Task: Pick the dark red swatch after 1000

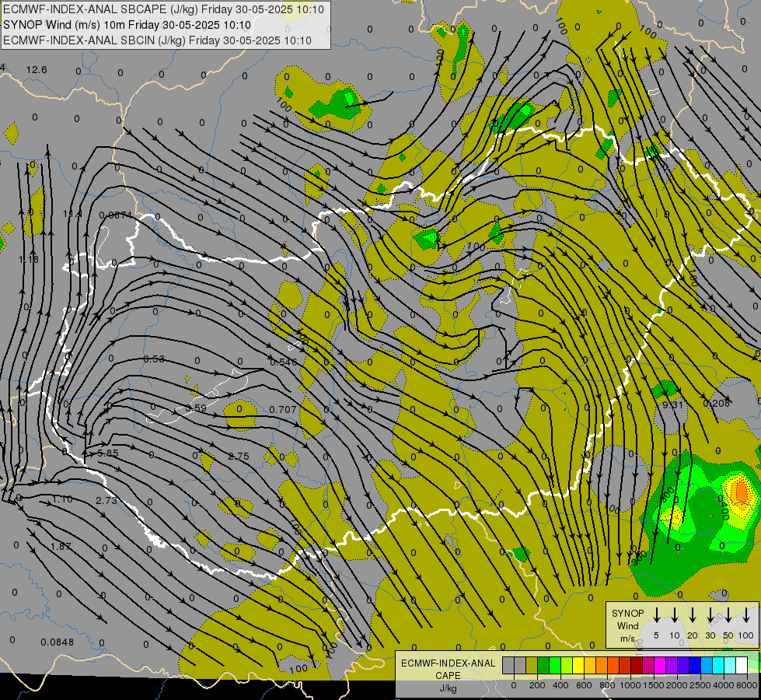Action: pos(637,666)
